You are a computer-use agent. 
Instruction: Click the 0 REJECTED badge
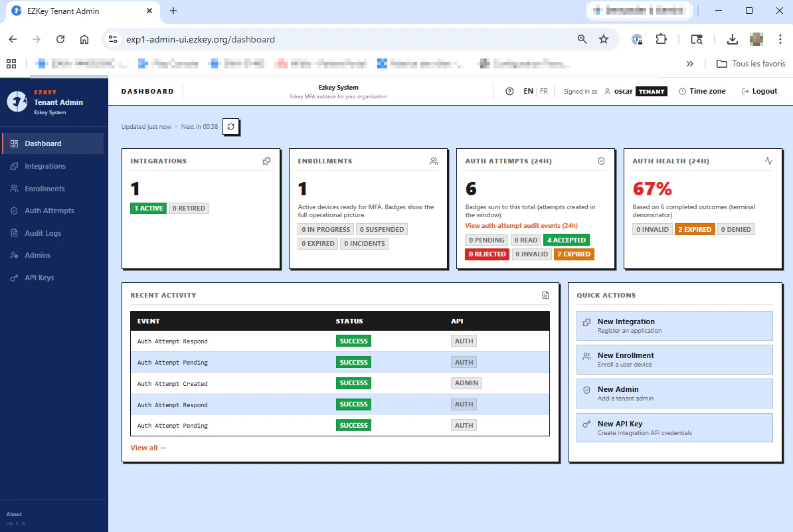pyautogui.click(x=487, y=254)
